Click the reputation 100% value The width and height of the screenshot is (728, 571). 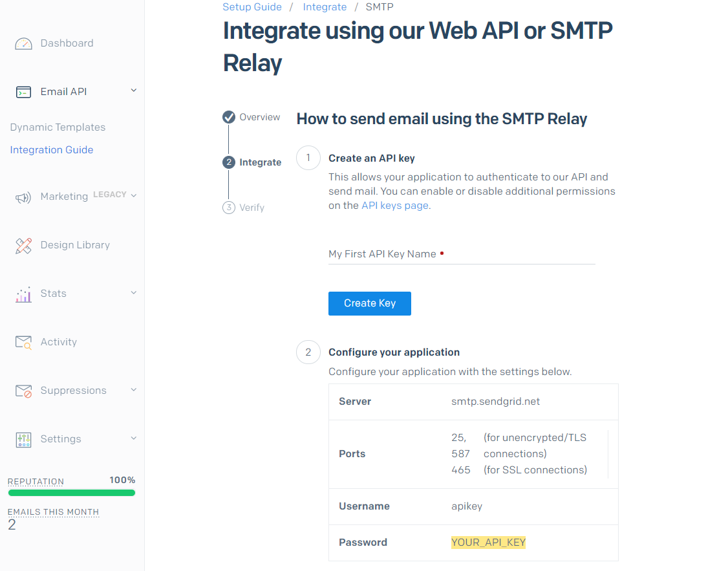122,480
